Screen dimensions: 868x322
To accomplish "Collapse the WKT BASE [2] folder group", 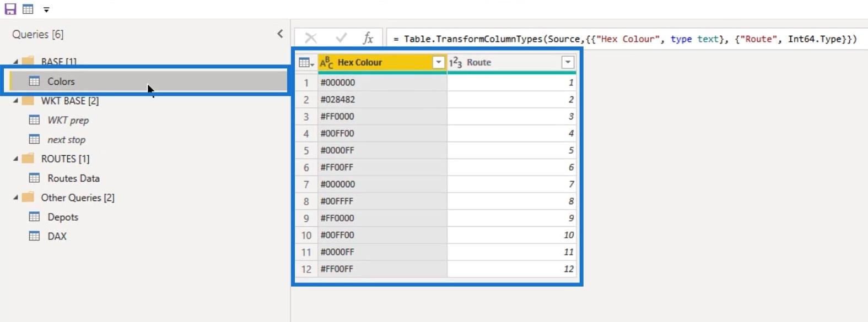I will [x=15, y=101].
